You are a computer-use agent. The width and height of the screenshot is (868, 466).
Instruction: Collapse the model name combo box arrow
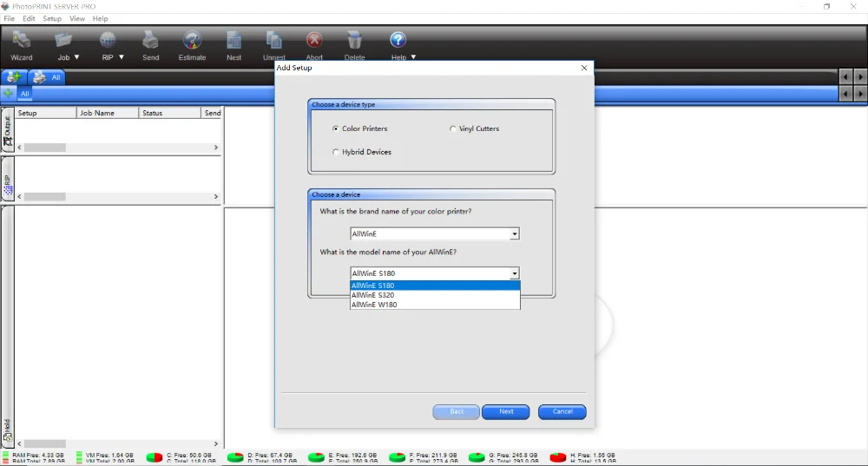point(514,273)
